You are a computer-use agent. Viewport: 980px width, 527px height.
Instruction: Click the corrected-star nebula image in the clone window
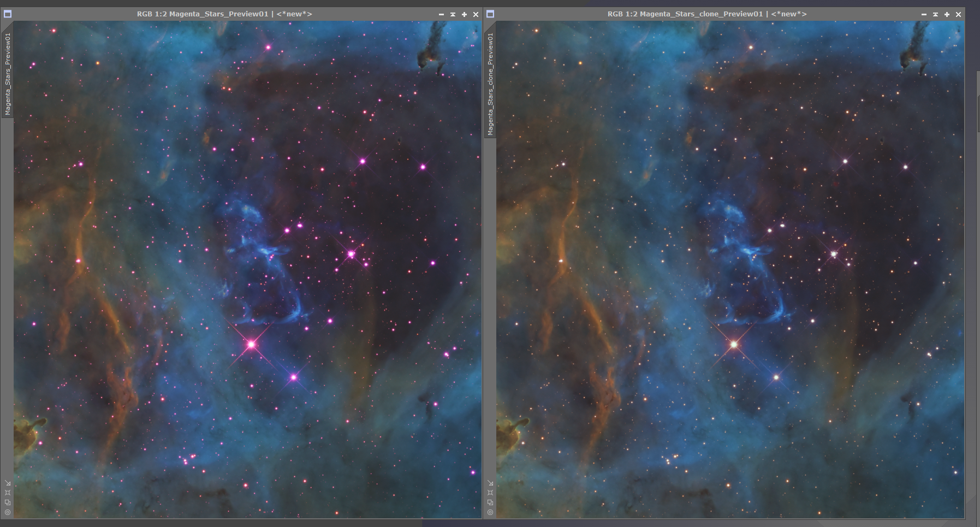pyautogui.click(x=730, y=269)
